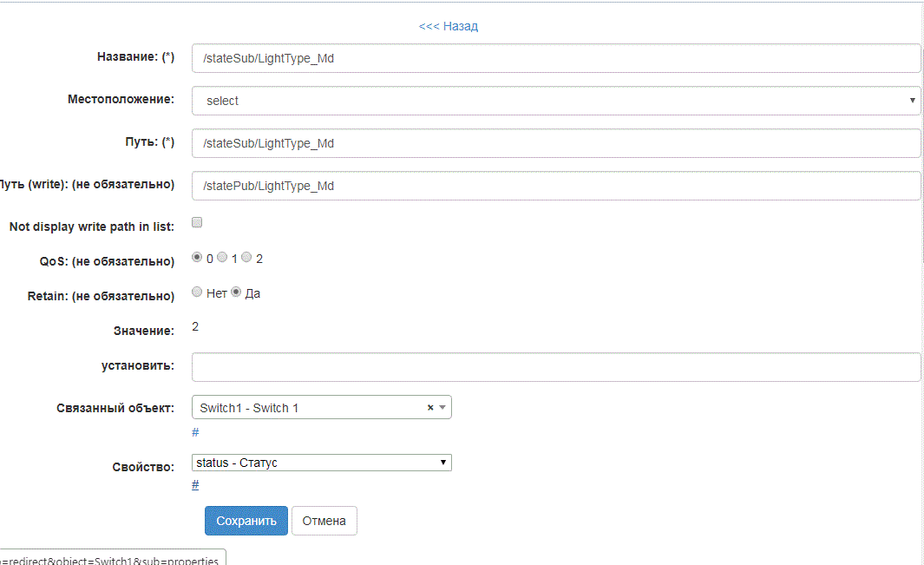The width and height of the screenshot is (924, 565).
Task: Set QoS to level 2
Action: pos(246,258)
